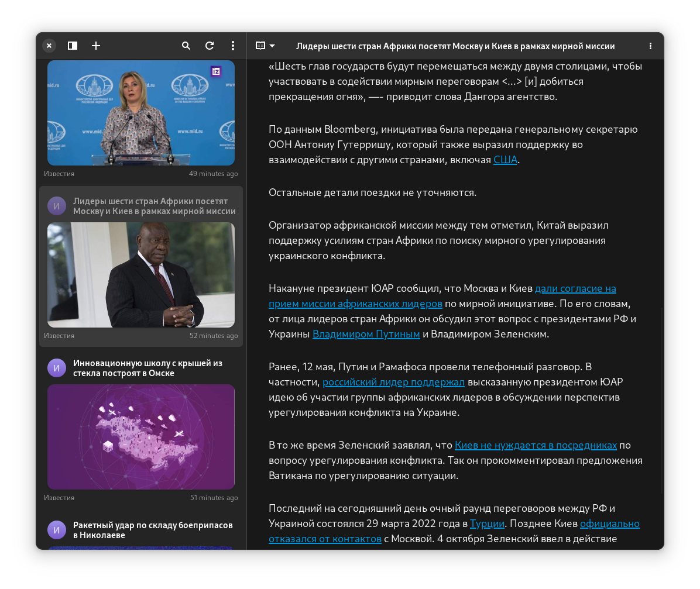Add a new feed with the plus icon

click(96, 46)
